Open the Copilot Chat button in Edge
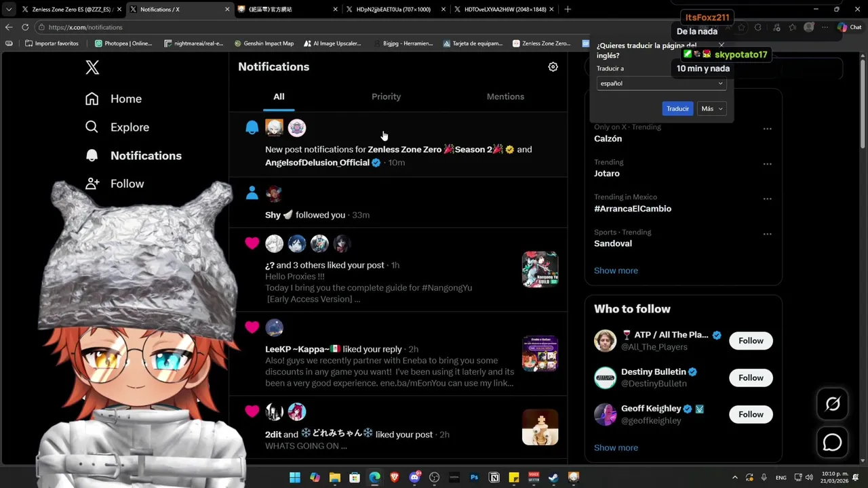Image resolution: width=868 pixels, height=488 pixels. pos(849,27)
